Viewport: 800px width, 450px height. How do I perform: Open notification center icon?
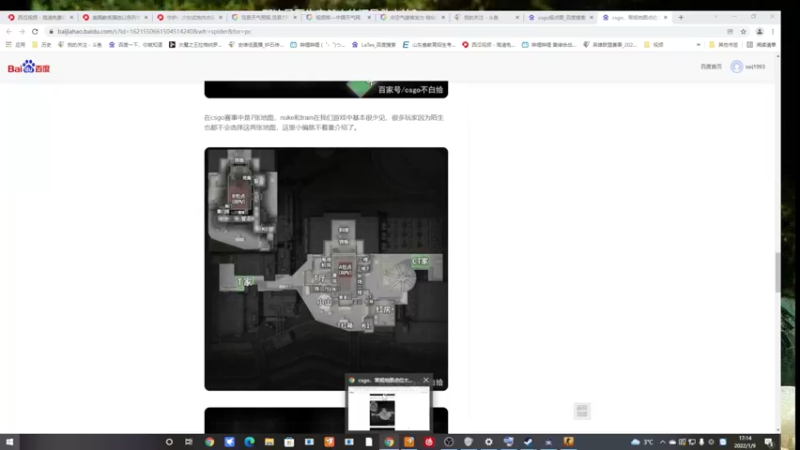768,442
